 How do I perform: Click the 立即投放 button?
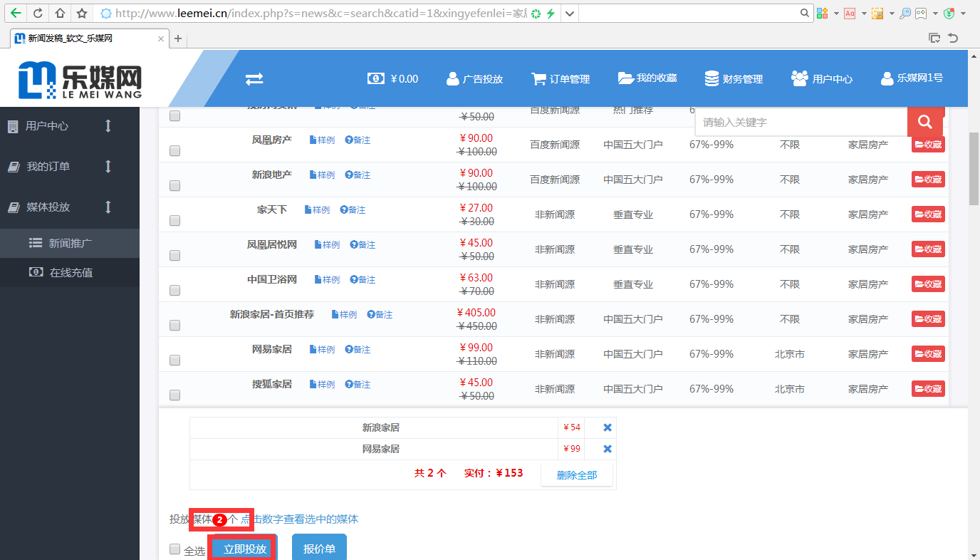point(244,549)
